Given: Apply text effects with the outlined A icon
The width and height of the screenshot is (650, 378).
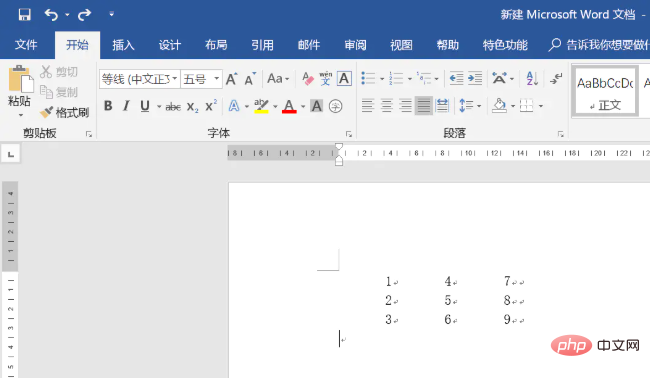Looking at the screenshot, I should (x=234, y=106).
